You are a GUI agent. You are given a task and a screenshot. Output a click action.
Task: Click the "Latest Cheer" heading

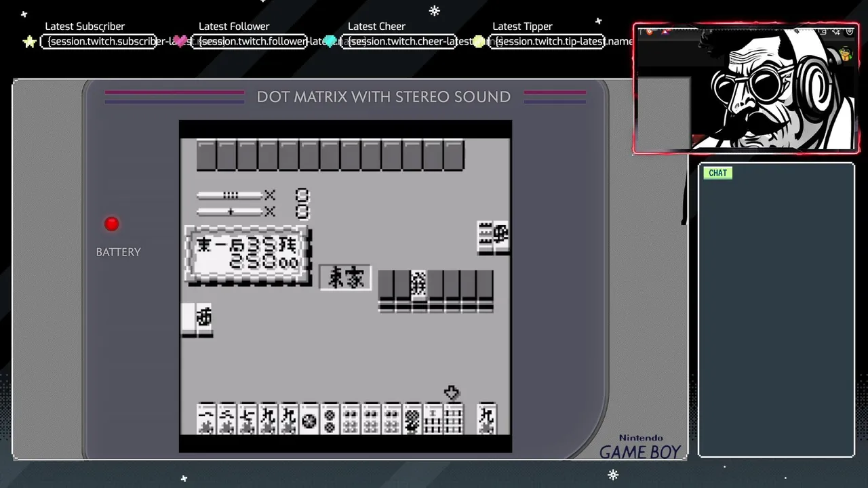[376, 26]
